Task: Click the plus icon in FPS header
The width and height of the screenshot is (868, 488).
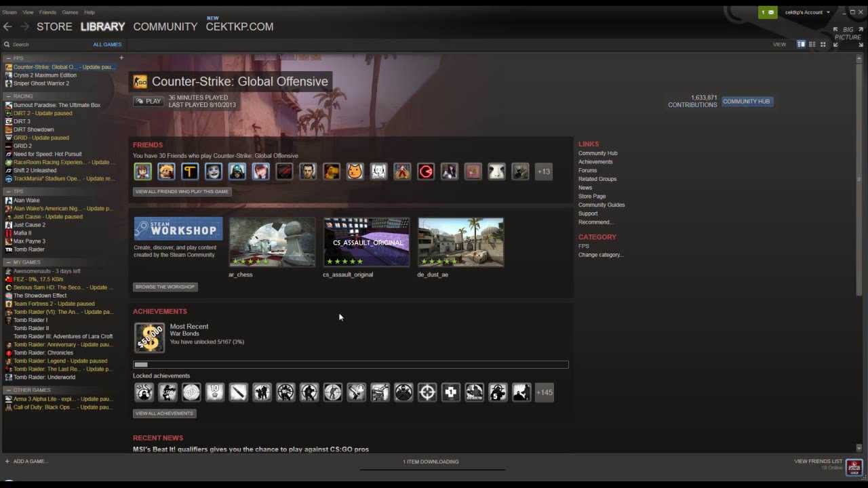Action: (121, 58)
